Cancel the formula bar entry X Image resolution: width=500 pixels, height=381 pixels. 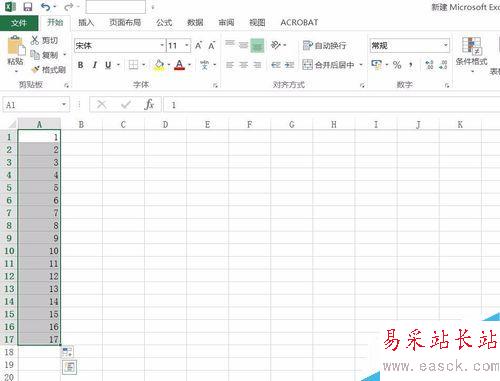[x=102, y=105]
